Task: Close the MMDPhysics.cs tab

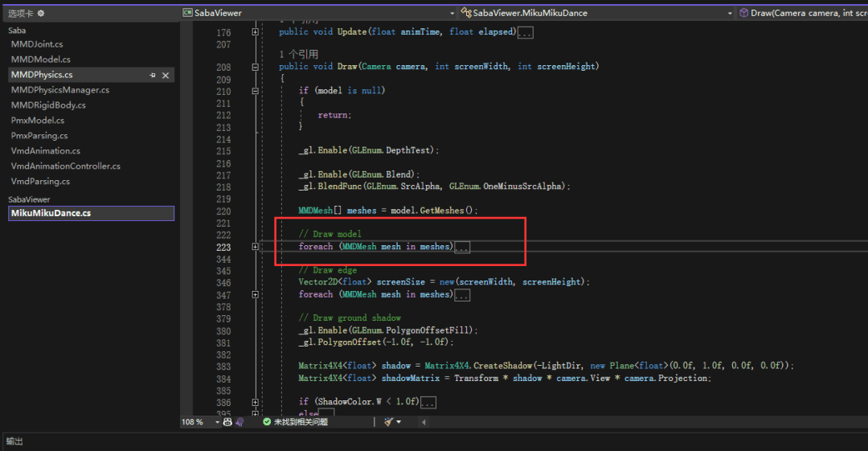Action: pos(166,75)
